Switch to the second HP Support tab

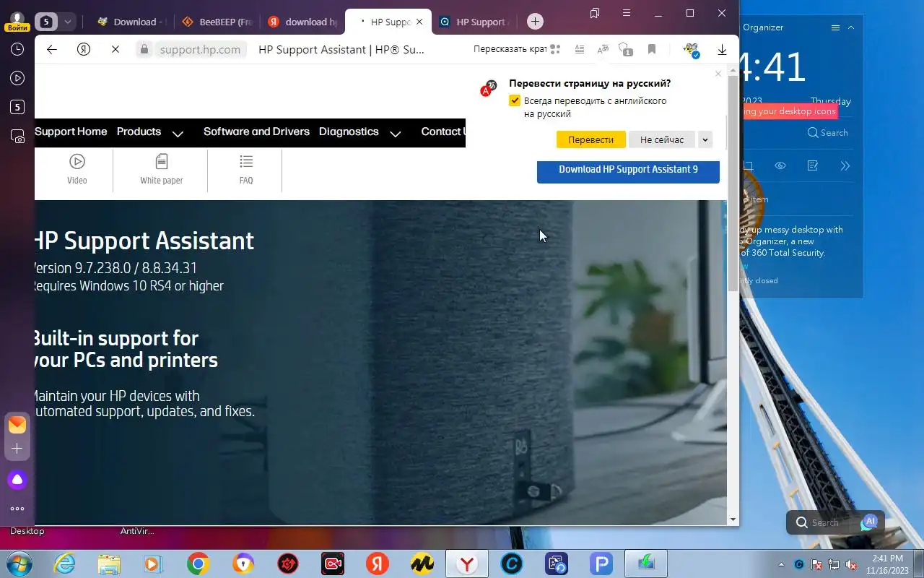point(474,22)
